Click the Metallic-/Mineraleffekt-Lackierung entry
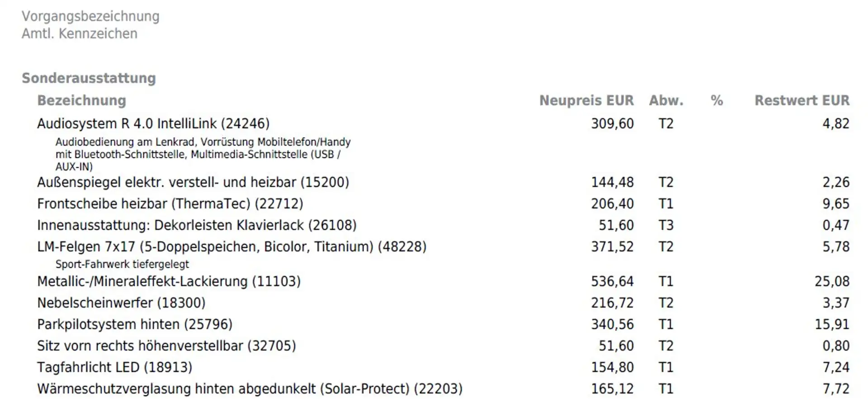Screen dimensions: 868x399 point(169,281)
